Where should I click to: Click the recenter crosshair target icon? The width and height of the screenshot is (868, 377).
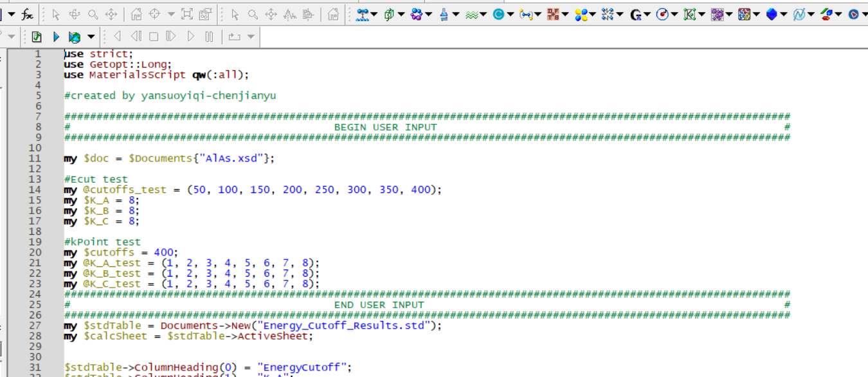(x=154, y=14)
